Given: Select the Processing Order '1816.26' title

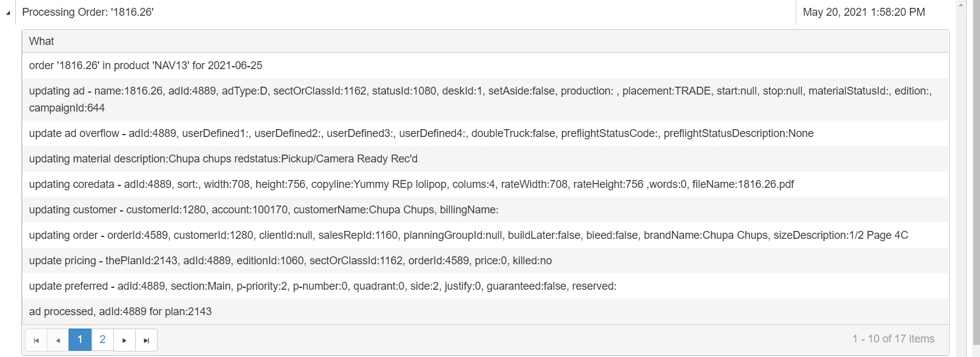Looking at the screenshot, I should click(x=88, y=12).
